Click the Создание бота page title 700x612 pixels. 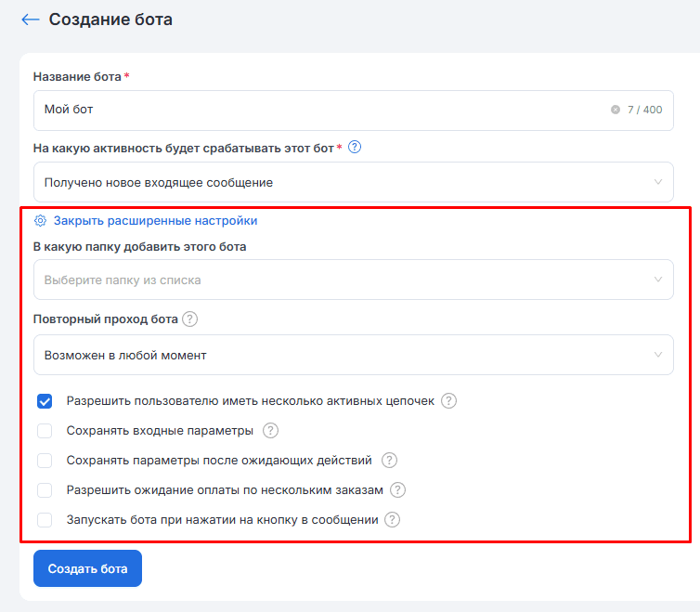click(x=110, y=20)
